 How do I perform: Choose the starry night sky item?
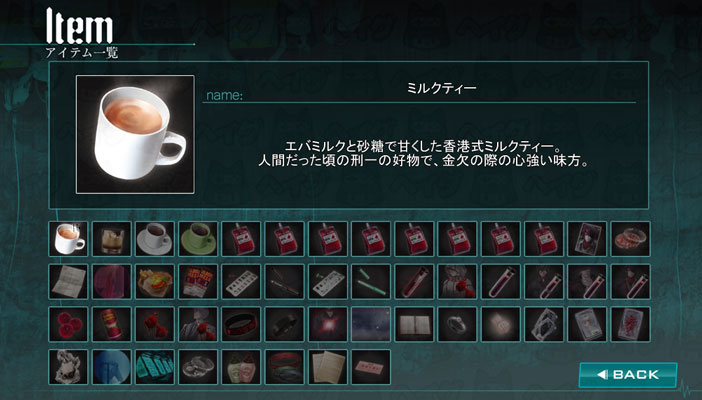coord(371,324)
